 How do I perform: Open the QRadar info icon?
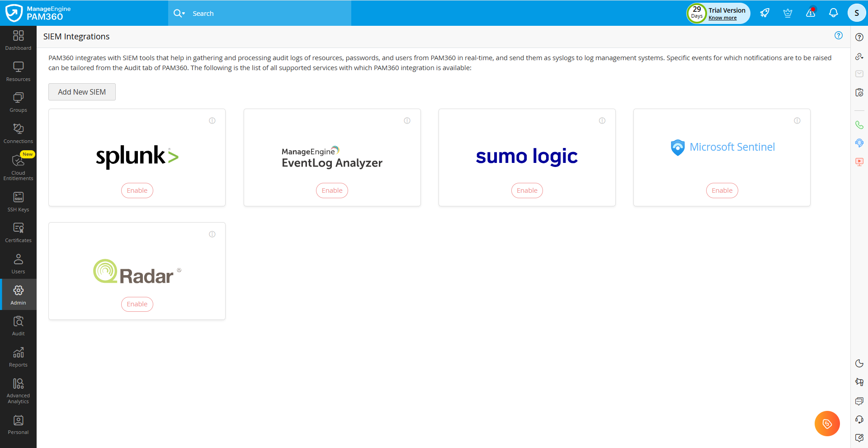[x=212, y=234]
